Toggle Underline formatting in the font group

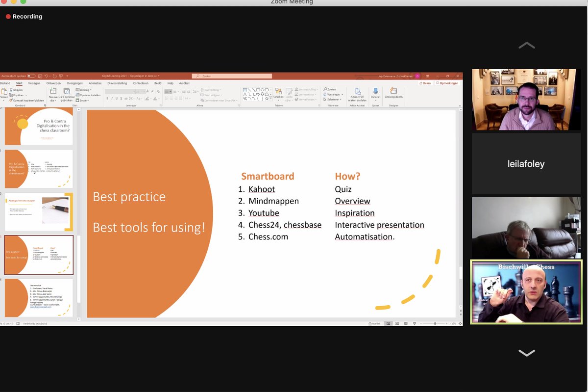point(117,99)
